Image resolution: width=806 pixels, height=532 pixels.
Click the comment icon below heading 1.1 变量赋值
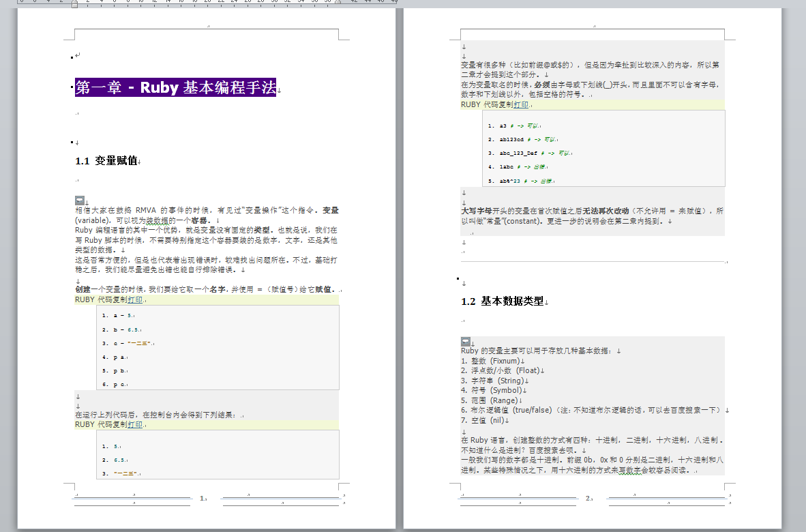[x=80, y=200]
